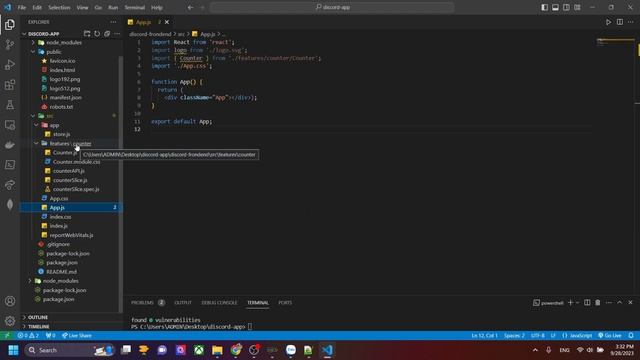Maximize the terminal panel size
The height and width of the screenshot is (360, 640).
(620, 302)
